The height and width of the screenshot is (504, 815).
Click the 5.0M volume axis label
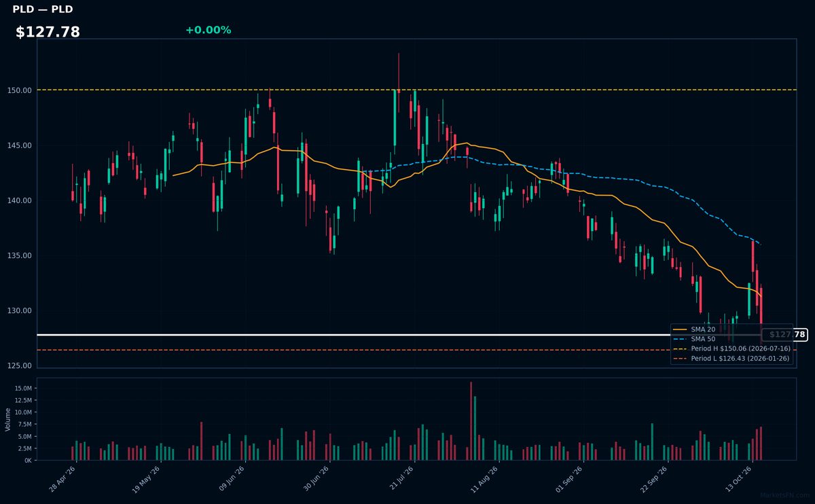24,436
